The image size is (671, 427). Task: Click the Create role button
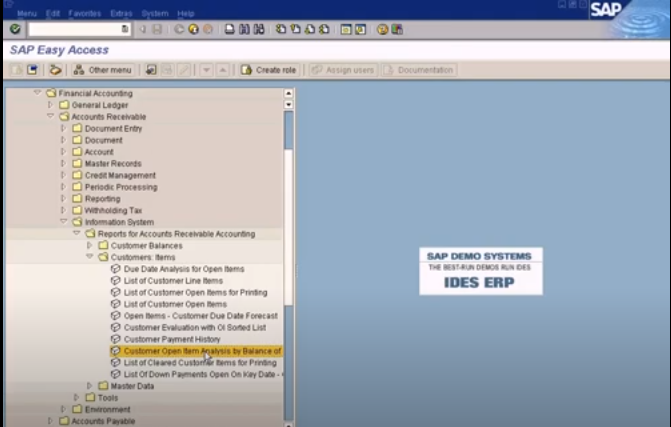coord(269,70)
